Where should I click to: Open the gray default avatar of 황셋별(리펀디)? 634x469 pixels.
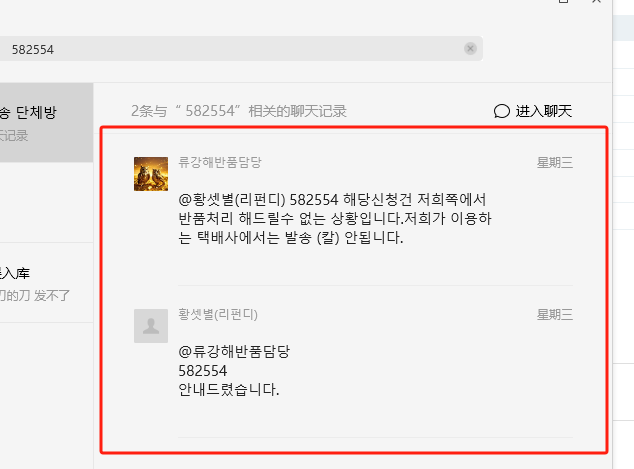click(x=151, y=326)
